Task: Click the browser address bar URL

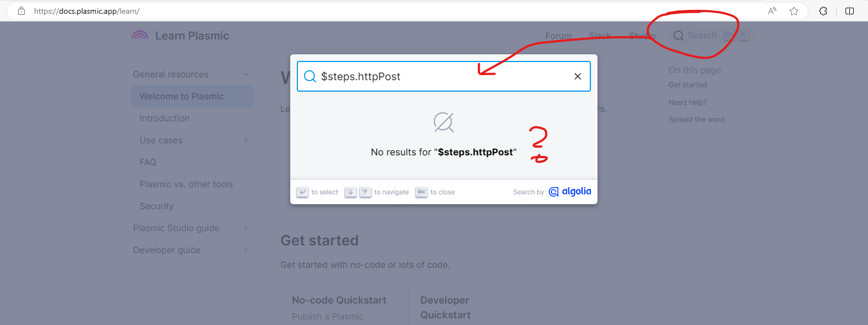Action: [x=87, y=11]
